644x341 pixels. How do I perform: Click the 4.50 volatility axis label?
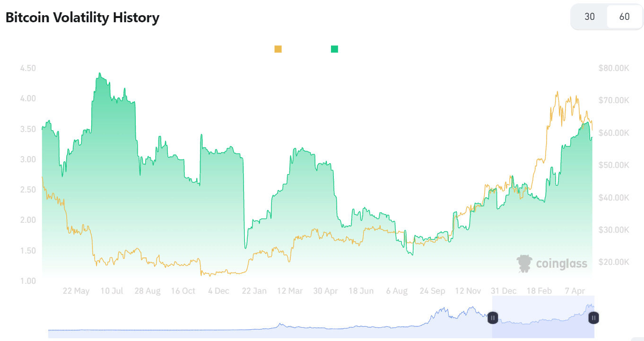[x=28, y=68]
